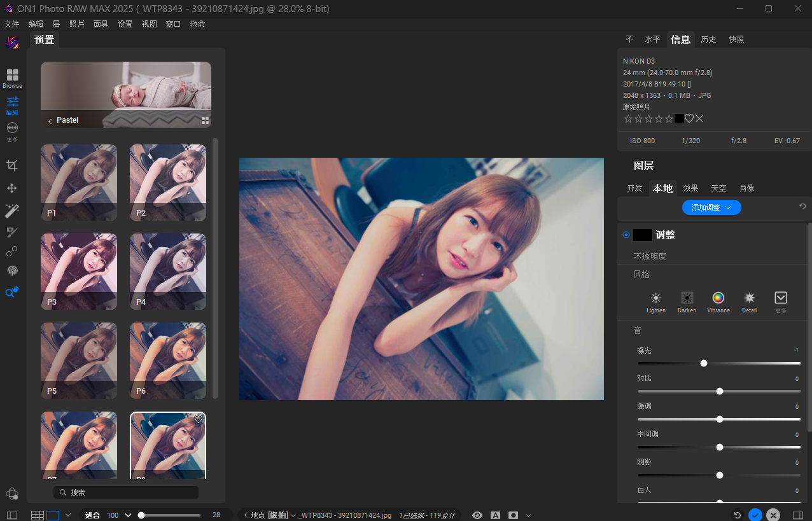Click the reset-all icon in bottom bar
Image resolution: width=812 pixels, height=521 pixels.
[x=738, y=515]
